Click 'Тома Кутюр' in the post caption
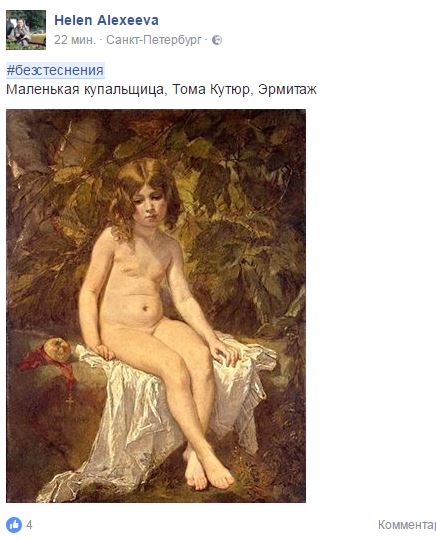Image resolution: width=436 pixels, height=542 pixels. (x=213, y=90)
